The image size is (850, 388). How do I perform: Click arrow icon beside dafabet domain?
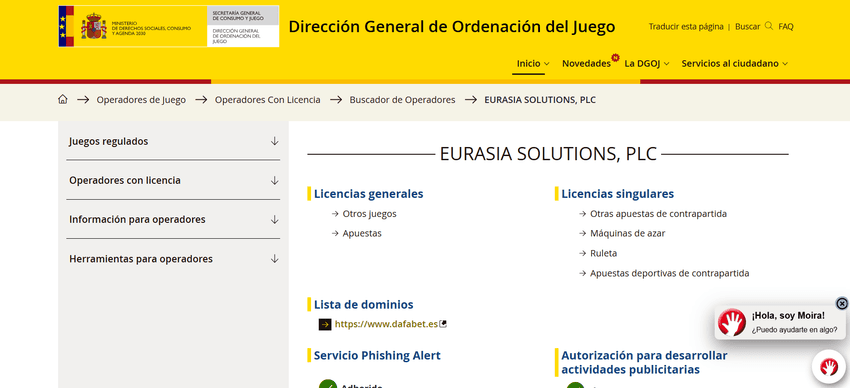point(325,325)
